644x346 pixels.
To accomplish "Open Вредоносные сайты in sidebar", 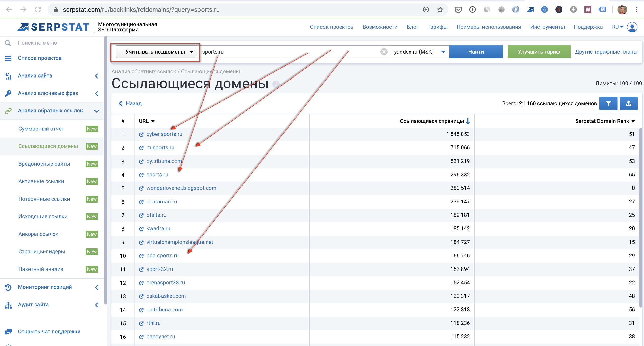I will pyautogui.click(x=44, y=164).
